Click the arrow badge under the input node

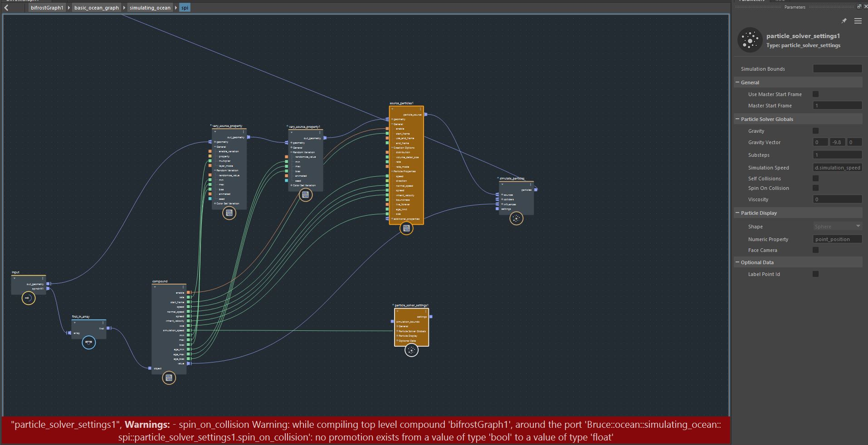coord(28,299)
